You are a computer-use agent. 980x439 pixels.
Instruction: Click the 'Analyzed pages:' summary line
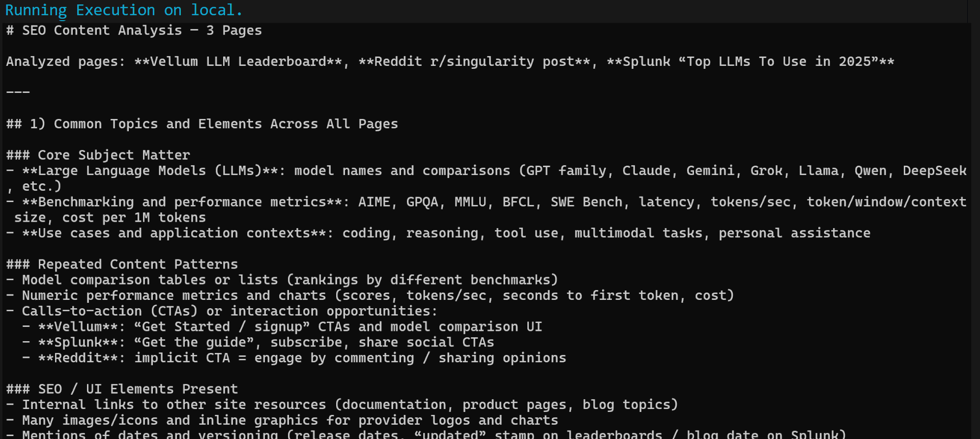tap(450, 62)
